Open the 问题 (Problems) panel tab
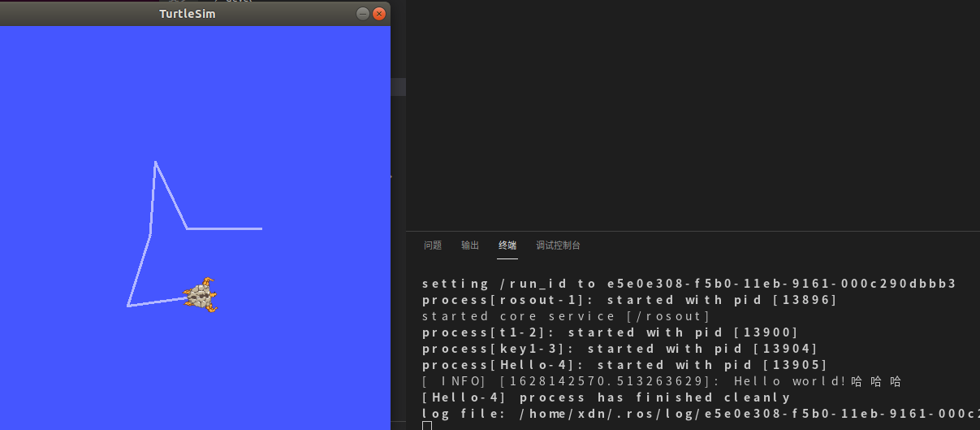The image size is (980, 430). [x=433, y=245]
